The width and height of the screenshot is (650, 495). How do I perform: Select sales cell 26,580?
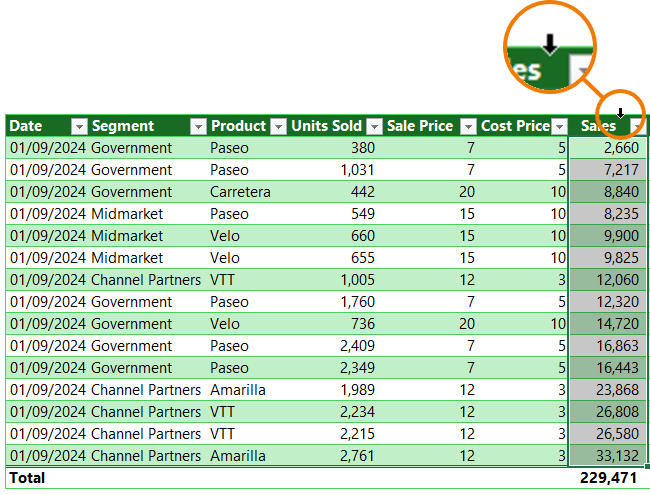coord(608,433)
